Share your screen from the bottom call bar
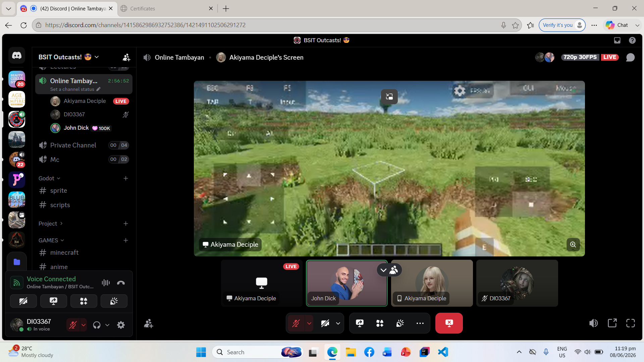 point(360,323)
